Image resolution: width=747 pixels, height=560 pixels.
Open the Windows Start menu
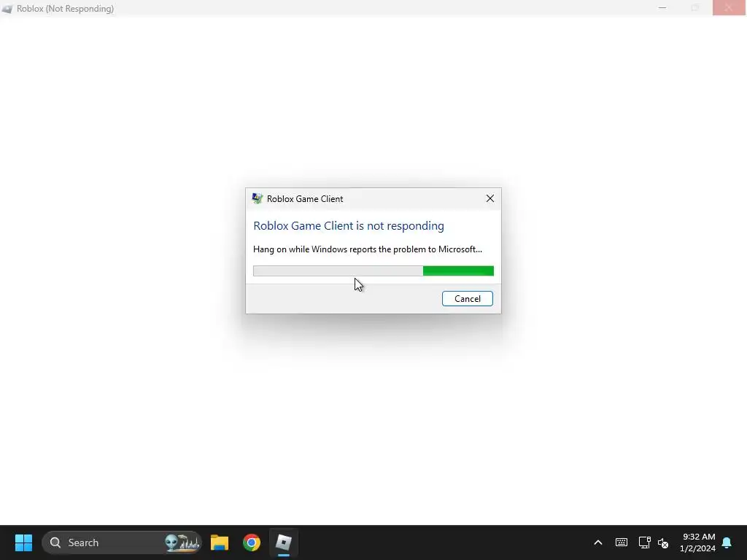point(23,542)
